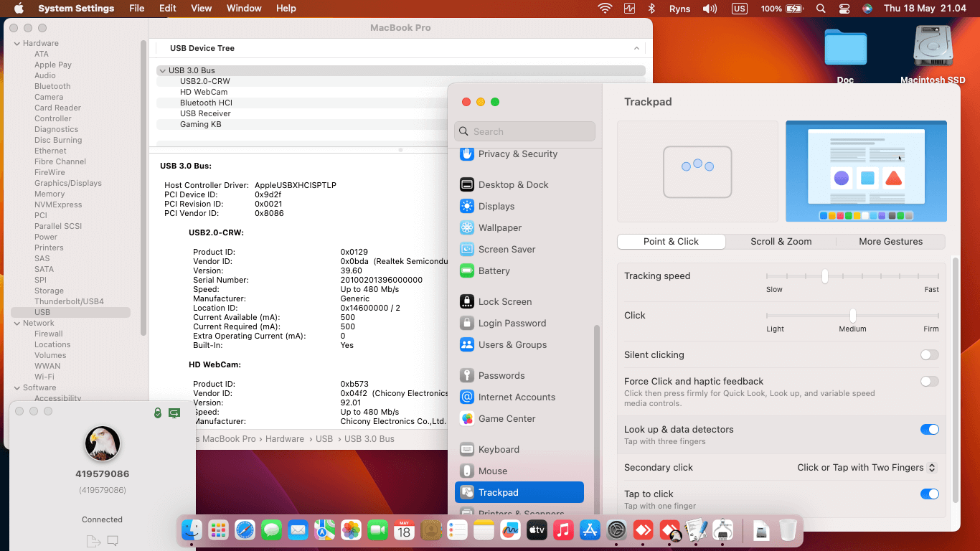Viewport: 980px width, 551px height.
Task: Switch to the Scroll & Zoom tab
Action: click(x=781, y=242)
